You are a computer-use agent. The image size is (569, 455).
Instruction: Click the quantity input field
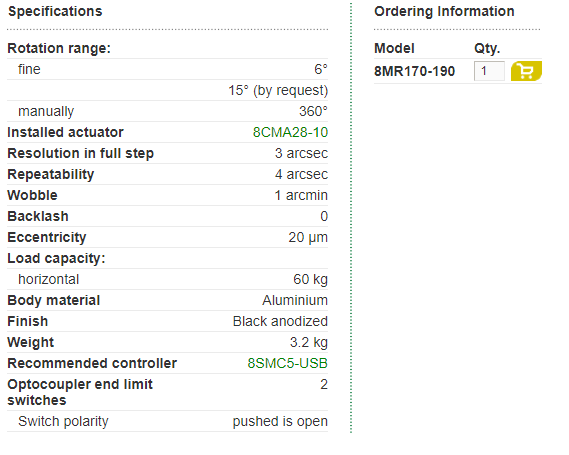tap(489, 71)
